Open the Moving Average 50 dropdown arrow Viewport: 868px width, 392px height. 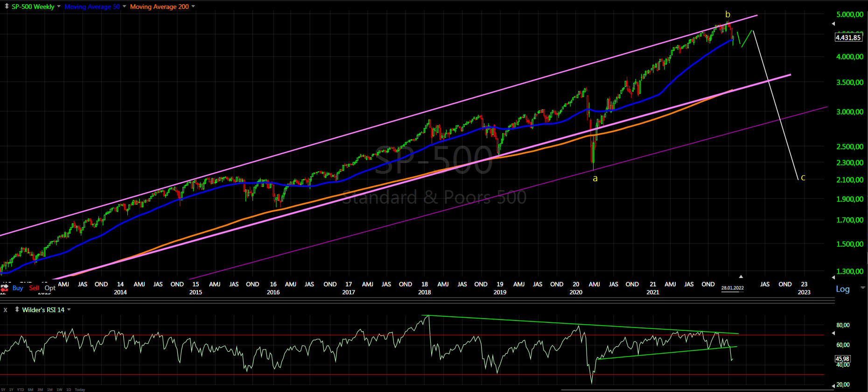coord(125,7)
